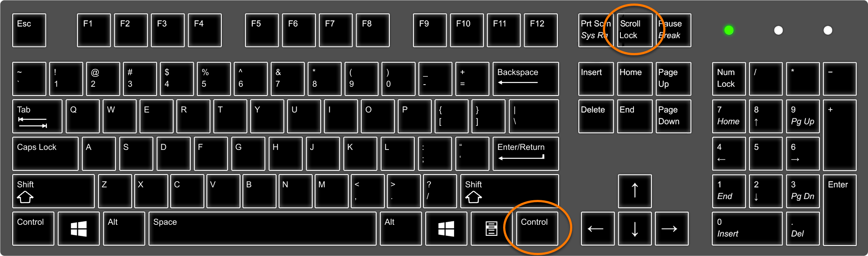868x256 pixels.
Task: Click the Esc key
Action: point(29,30)
